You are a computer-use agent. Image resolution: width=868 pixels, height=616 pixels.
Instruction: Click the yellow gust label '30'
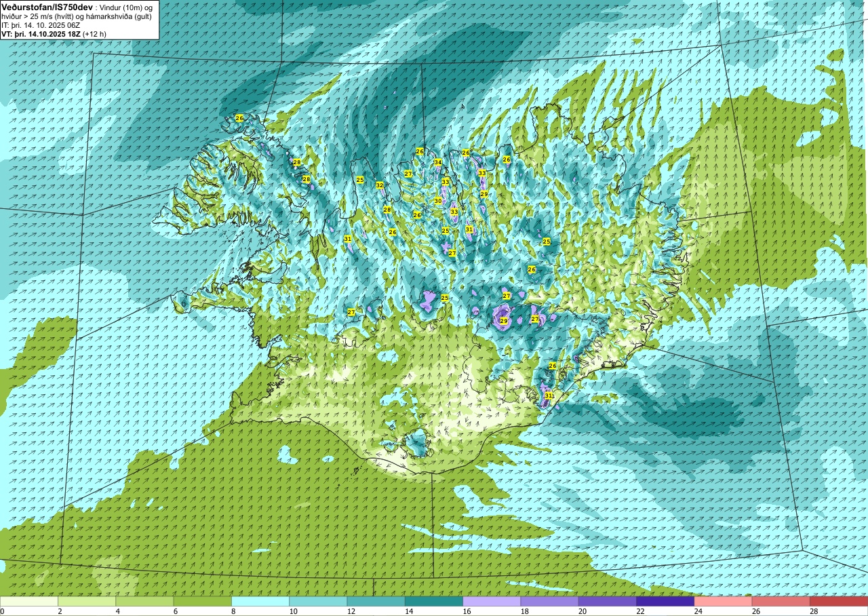click(x=438, y=201)
